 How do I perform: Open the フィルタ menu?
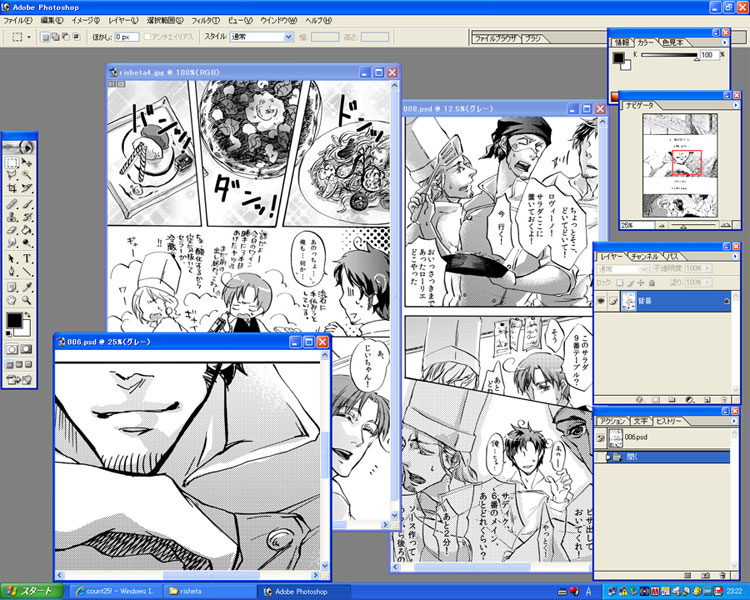(205, 21)
